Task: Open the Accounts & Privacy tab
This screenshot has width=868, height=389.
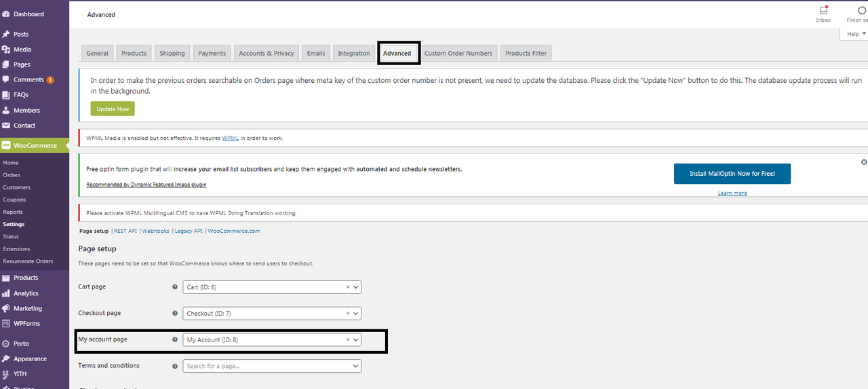Action: click(266, 53)
